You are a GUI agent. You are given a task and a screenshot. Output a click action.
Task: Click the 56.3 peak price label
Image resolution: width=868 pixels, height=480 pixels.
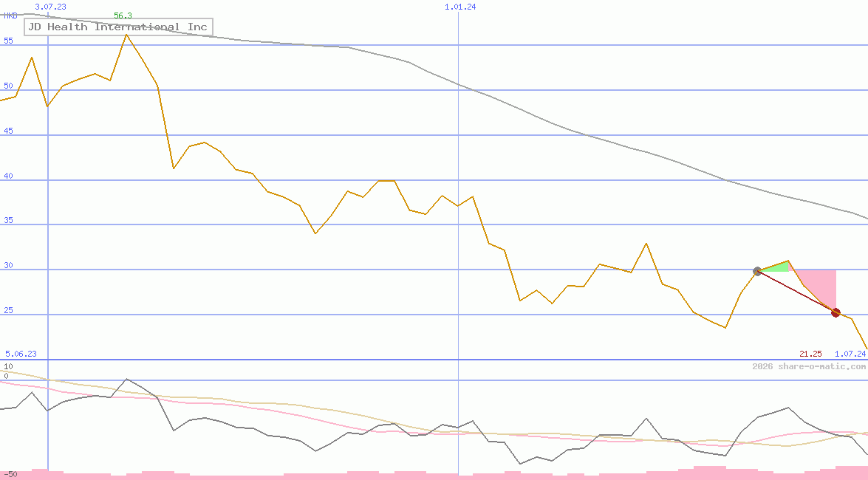tap(123, 16)
